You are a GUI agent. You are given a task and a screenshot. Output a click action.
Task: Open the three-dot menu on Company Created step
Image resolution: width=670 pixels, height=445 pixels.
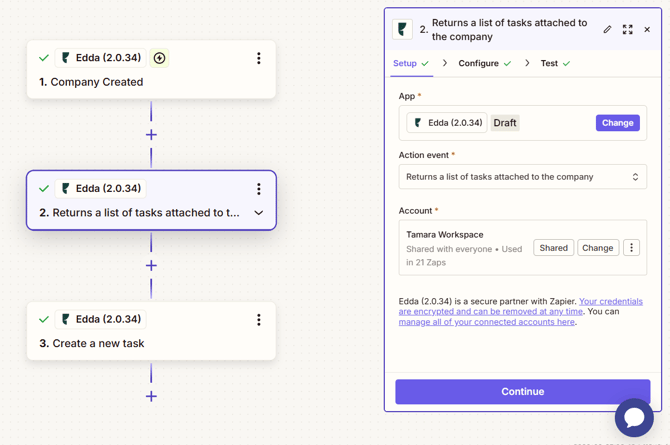coord(258,58)
